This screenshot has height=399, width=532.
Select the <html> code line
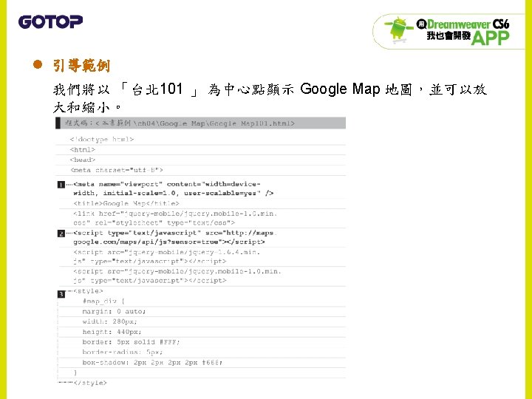click(83, 149)
